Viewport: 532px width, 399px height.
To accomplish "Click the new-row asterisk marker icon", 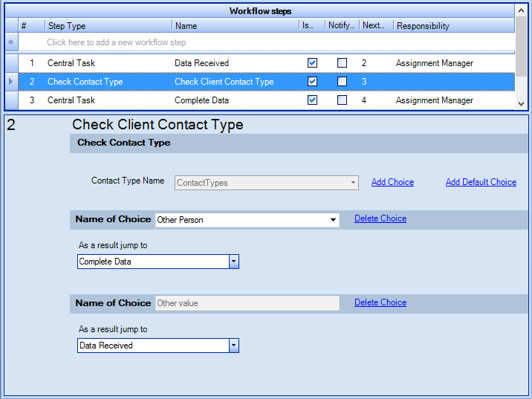I will coord(11,42).
